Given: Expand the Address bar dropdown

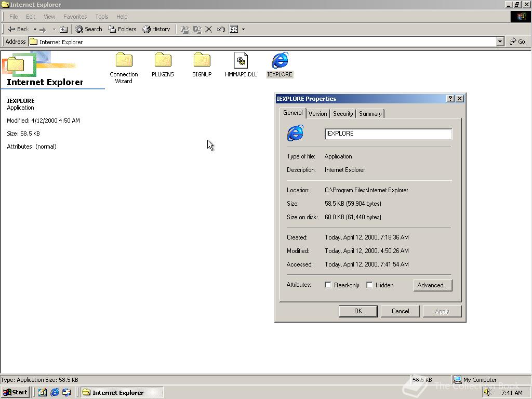Looking at the screenshot, I should tap(500, 42).
